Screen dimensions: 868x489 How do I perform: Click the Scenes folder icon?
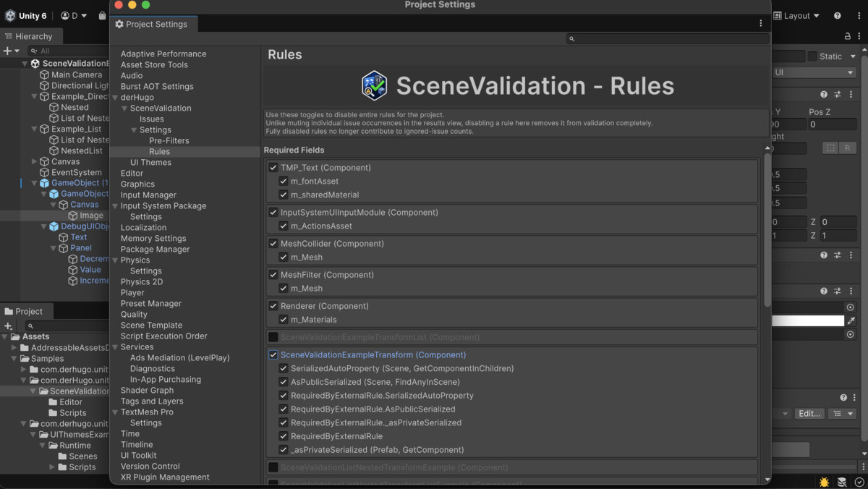pos(63,456)
